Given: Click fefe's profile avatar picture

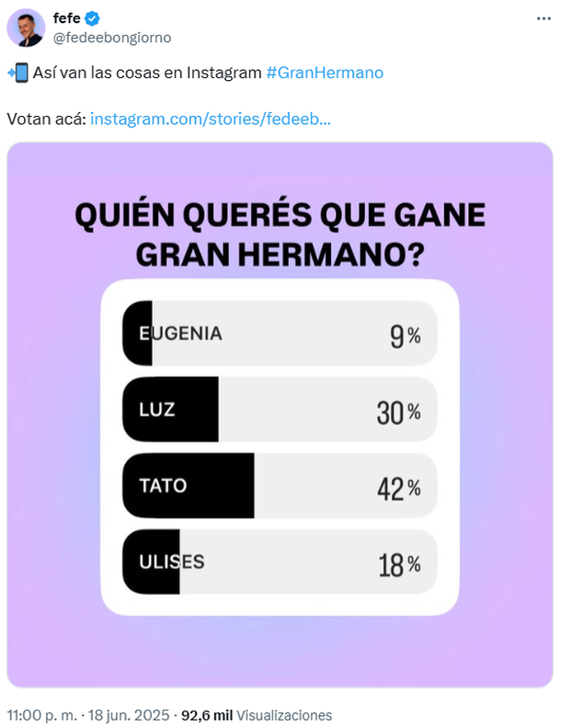Looking at the screenshot, I should coord(26,28).
